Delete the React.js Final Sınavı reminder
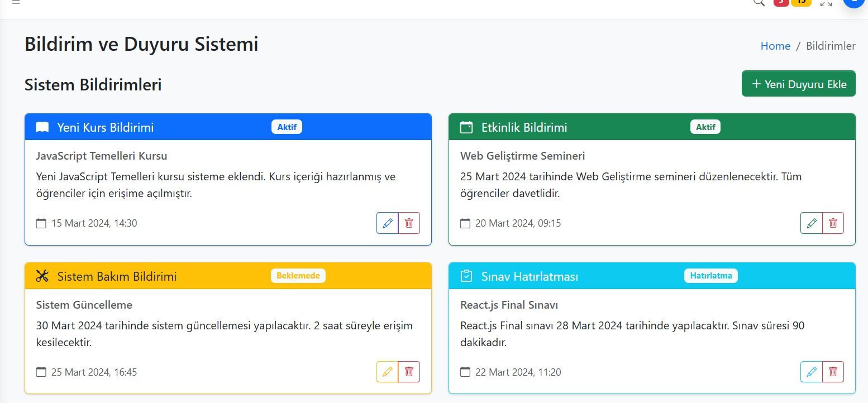Screen dimensions: 868x403 [833, 372]
